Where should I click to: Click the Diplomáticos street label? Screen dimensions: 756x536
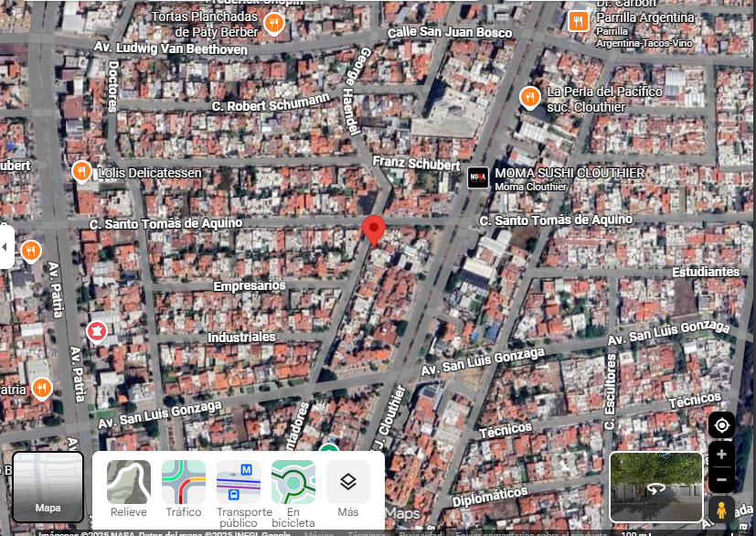(x=490, y=497)
